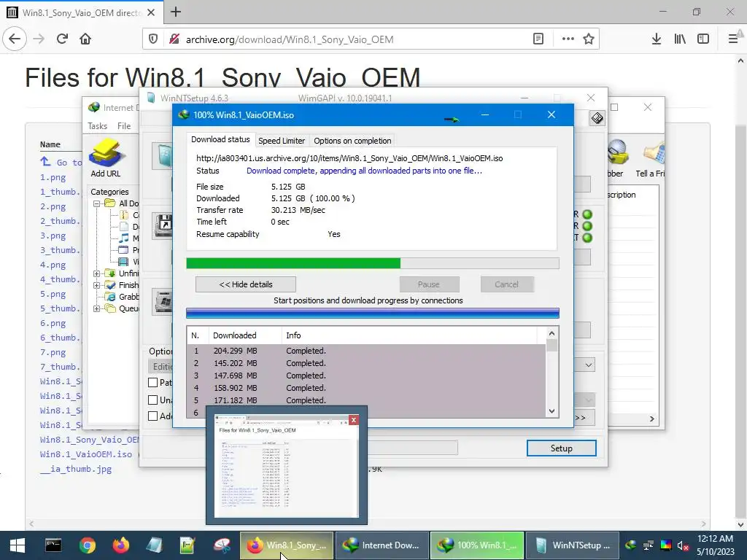Viewport: 747px width, 560px height.
Task: Click the blue connections progress bar
Action: pyautogui.click(x=373, y=313)
